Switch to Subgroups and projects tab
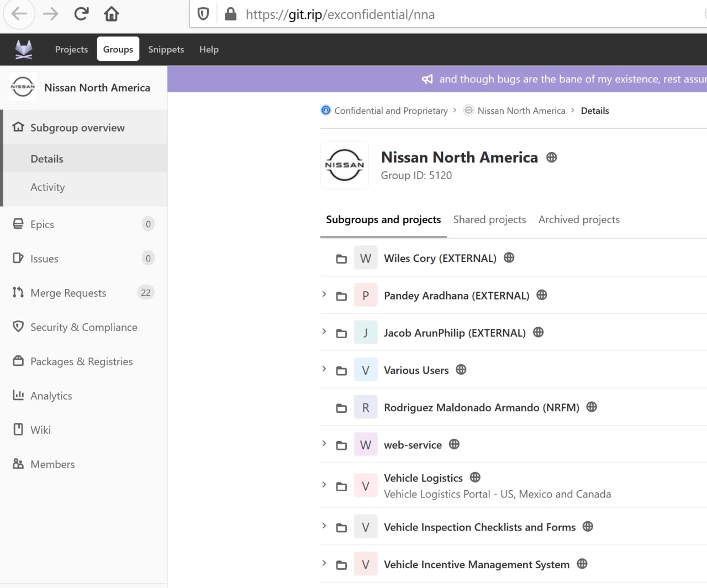Image resolution: width=707 pixels, height=588 pixels. click(383, 219)
